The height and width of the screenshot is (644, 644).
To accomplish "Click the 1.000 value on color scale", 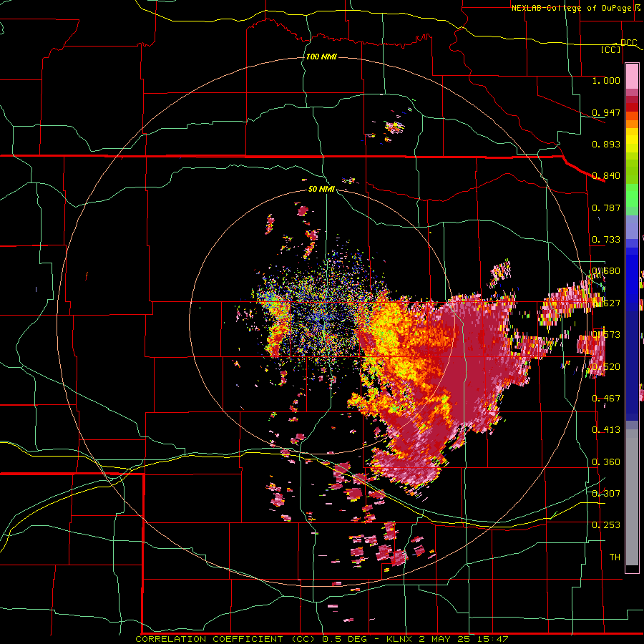I will point(606,80).
